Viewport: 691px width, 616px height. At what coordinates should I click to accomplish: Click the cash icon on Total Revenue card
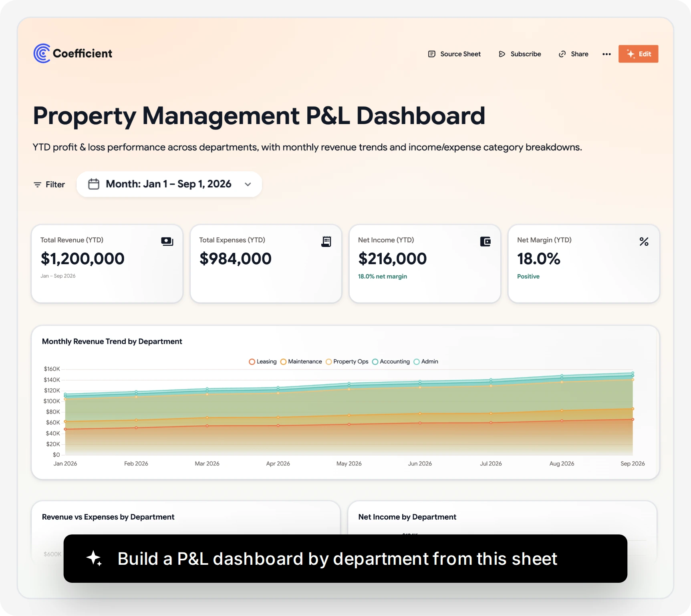click(167, 241)
